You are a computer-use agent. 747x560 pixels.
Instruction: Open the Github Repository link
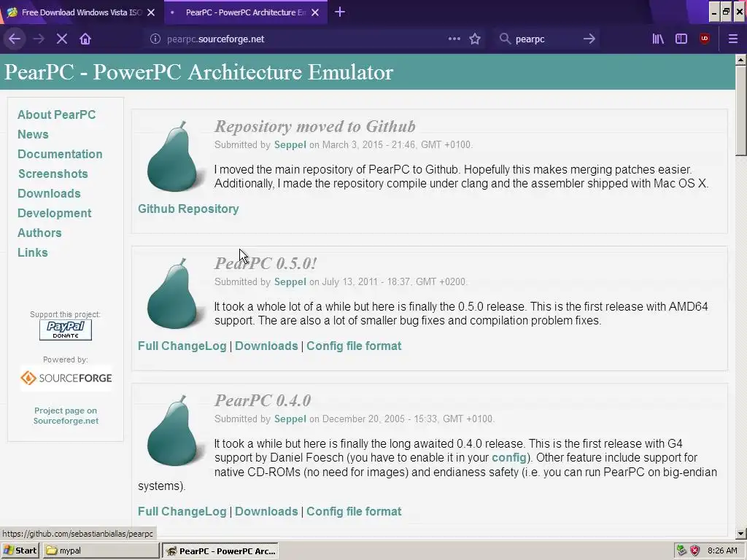[188, 209]
